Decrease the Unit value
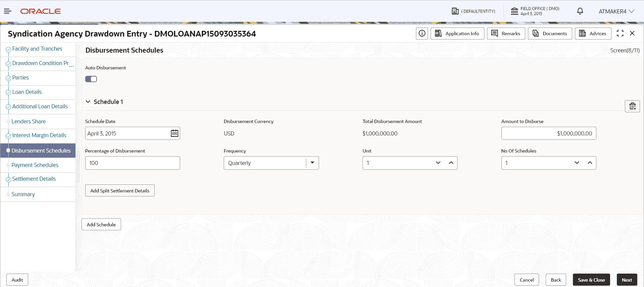The height and width of the screenshot is (287, 644). click(x=438, y=163)
